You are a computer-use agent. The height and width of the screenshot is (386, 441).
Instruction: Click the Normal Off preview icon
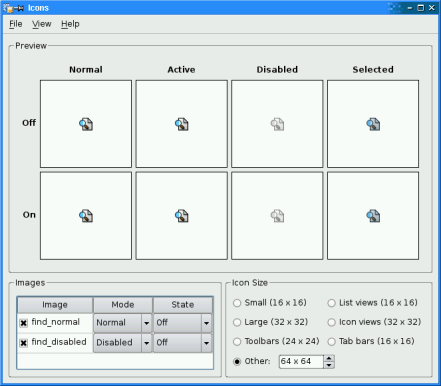[x=86, y=124]
